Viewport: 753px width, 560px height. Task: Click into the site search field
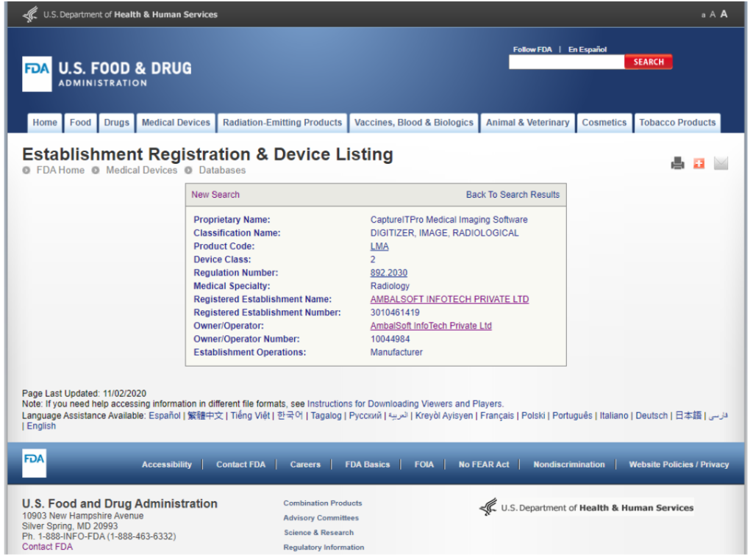(566, 62)
